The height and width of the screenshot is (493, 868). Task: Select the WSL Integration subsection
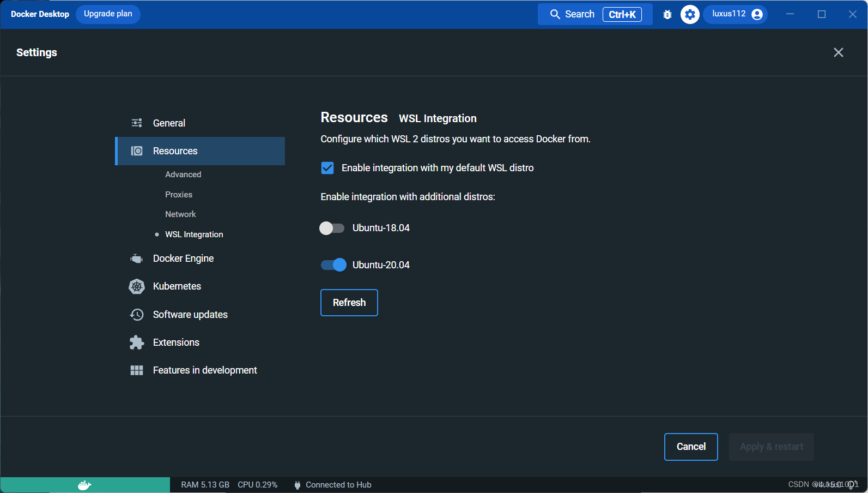point(194,235)
